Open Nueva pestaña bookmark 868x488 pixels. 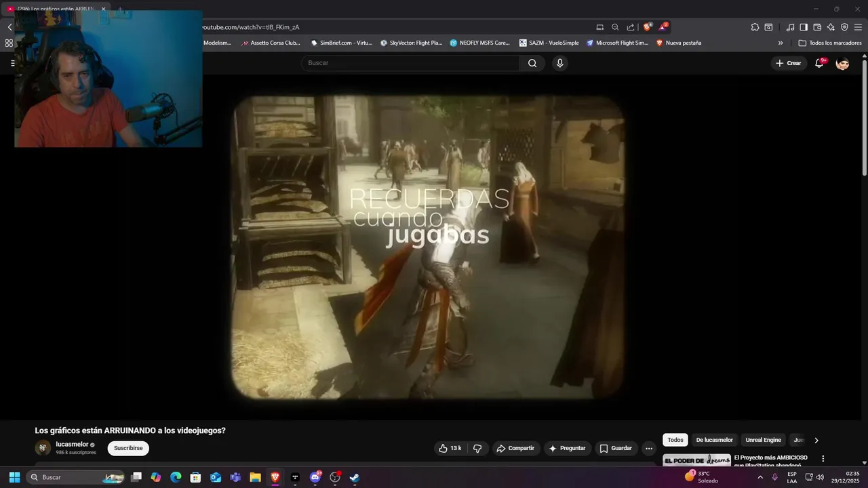tap(679, 43)
